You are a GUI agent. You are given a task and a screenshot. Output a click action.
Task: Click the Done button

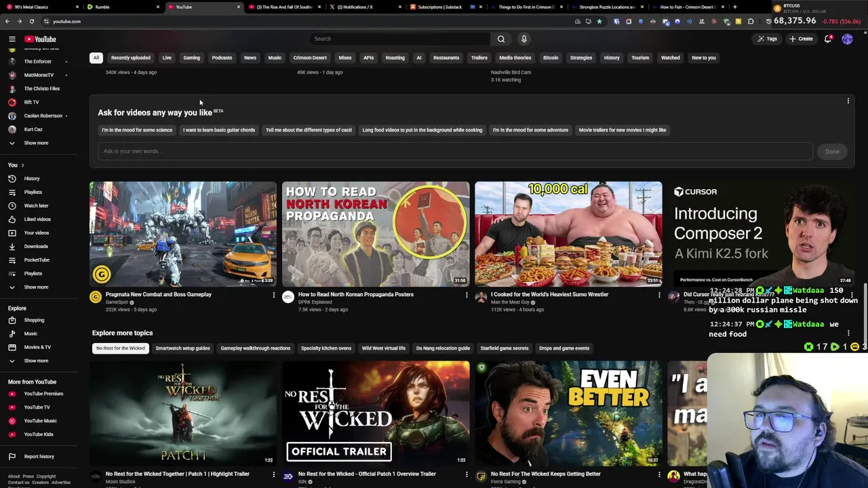pyautogui.click(x=832, y=151)
